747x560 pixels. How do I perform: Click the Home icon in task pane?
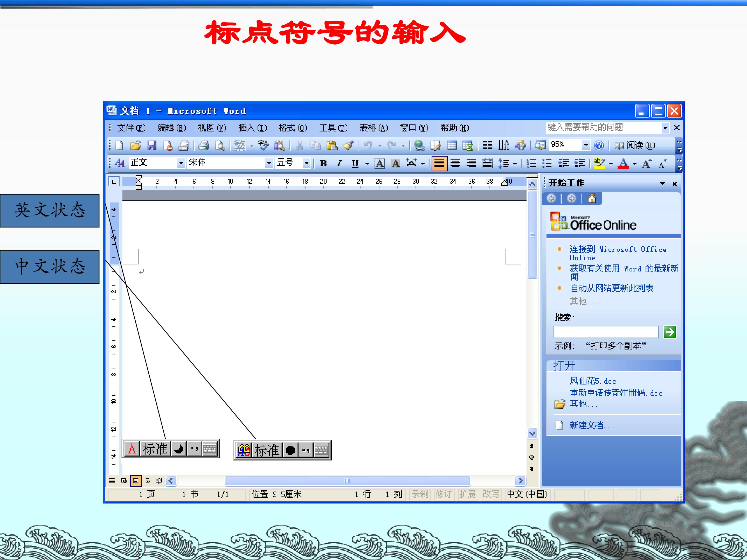(592, 199)
